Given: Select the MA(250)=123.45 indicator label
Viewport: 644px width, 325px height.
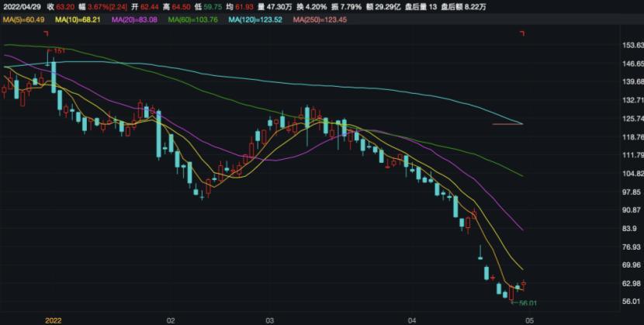Looking at the screenshot, I should (318, 19).
